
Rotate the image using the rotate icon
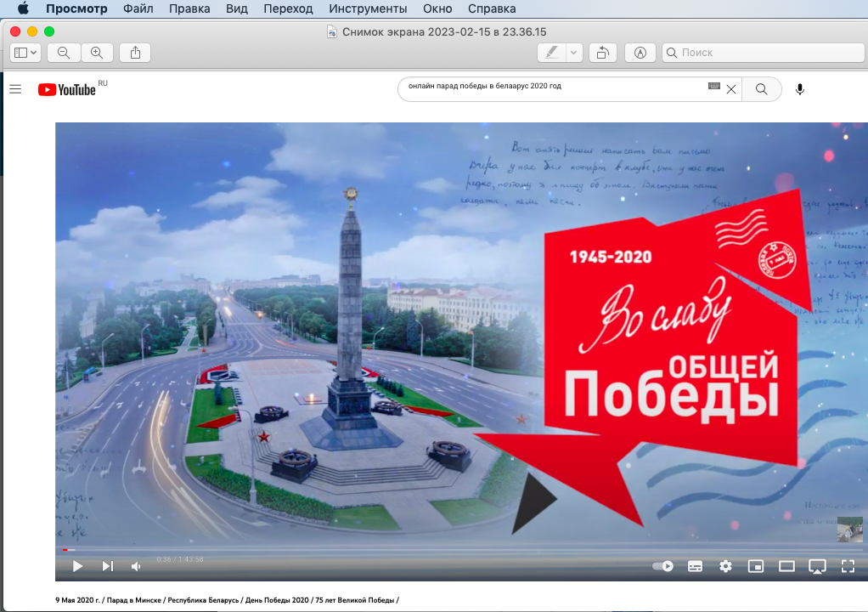pos(602,53)
